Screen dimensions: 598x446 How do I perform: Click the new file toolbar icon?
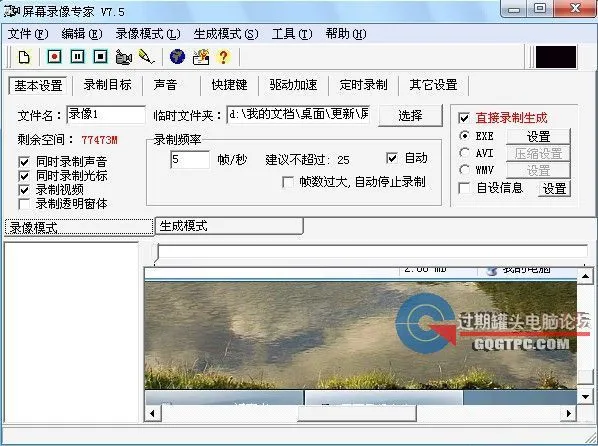pos(24,57)
